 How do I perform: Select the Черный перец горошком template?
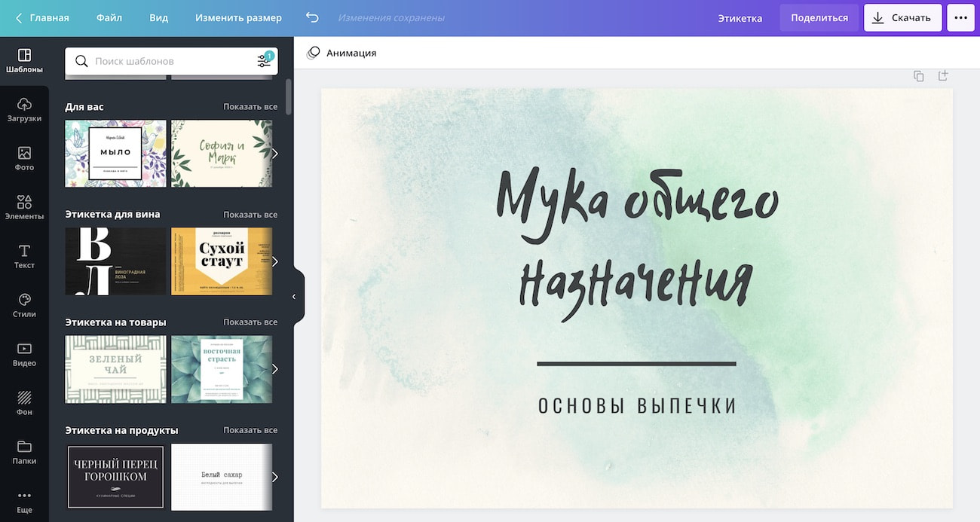tap(115, 477)
